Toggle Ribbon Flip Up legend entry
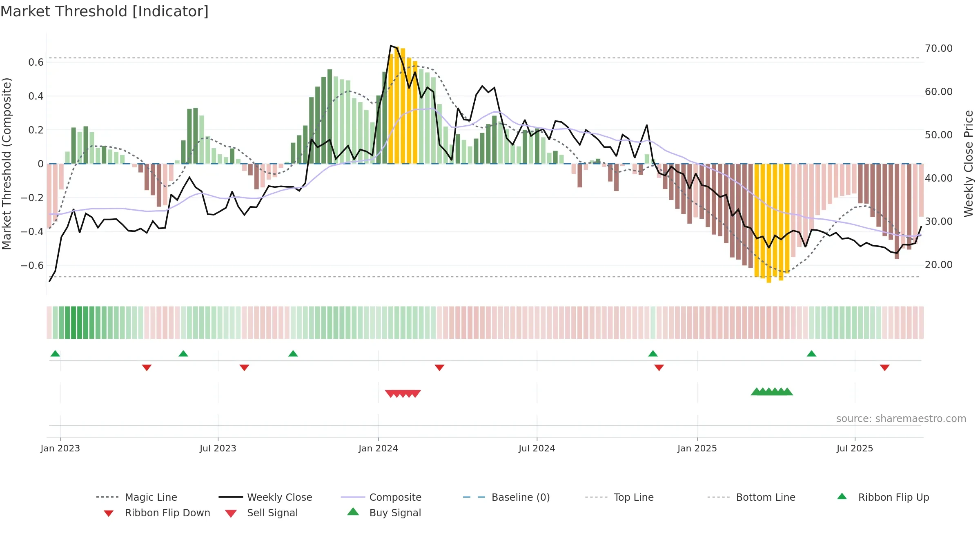 click(x=883, y=497)
